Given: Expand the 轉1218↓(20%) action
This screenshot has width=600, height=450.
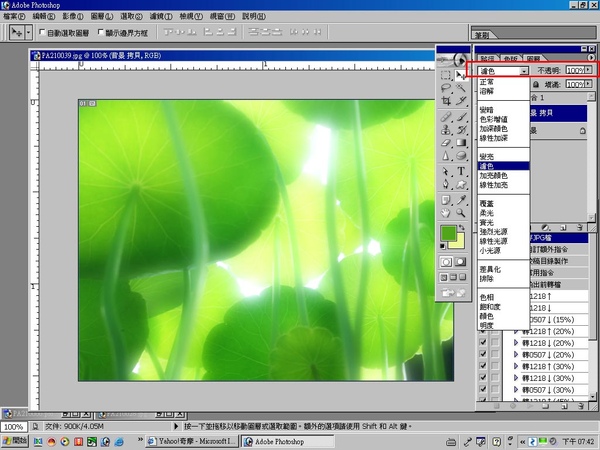Looking at the screenshot, I should pos(516,342).
